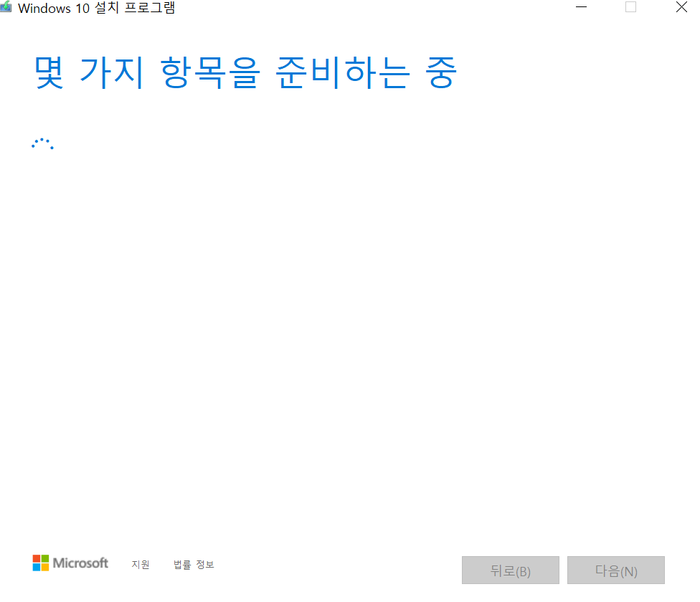Click the 뒤로(B) back button
This screenshot has height=602, width=700.
510,570
